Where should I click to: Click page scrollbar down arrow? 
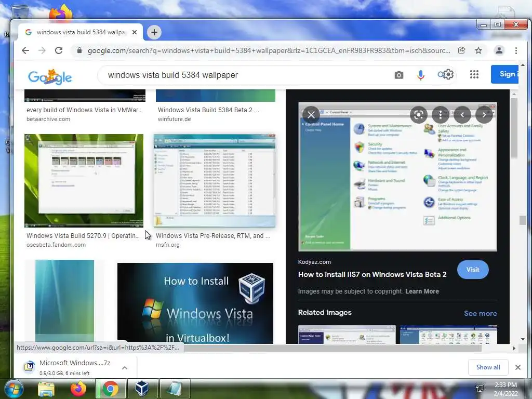pyautogui.click(x=523, y=339)
